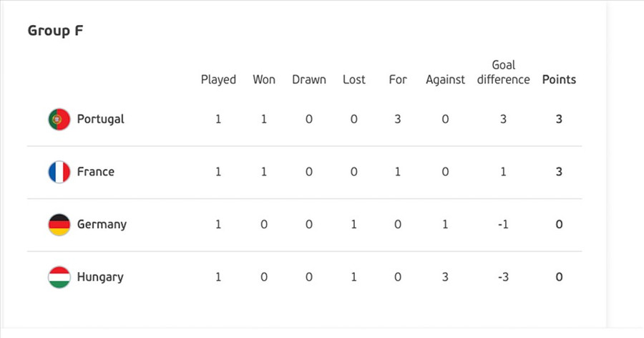Click Portugal's goal difference value
This screenshot has height=338, width=644.
click(x=504, y=119)
